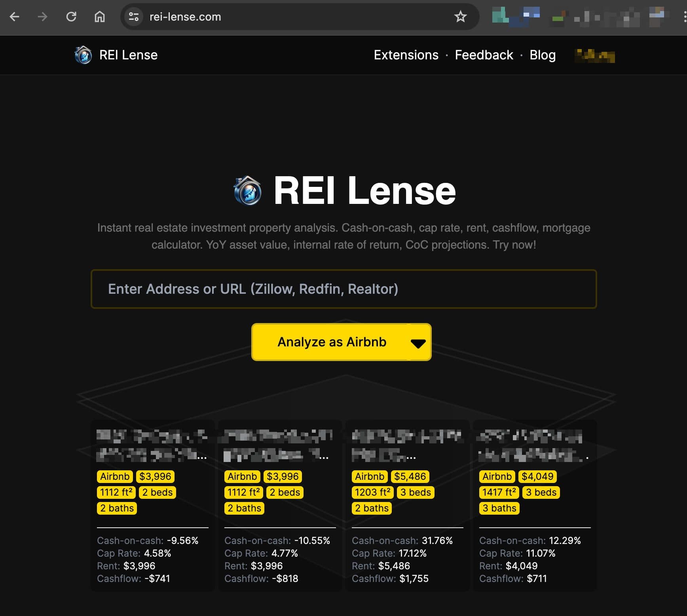The width and height of the screenshot is (687, 616).
Task: Expand the analyze mode dropdown arrow
Action: click(x=418, y=343)
